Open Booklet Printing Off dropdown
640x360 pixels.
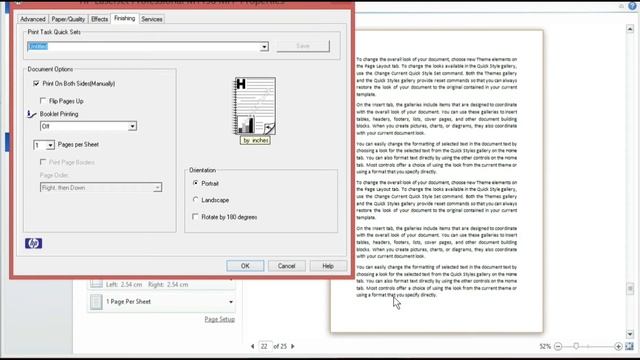click(x=132, y=126)
